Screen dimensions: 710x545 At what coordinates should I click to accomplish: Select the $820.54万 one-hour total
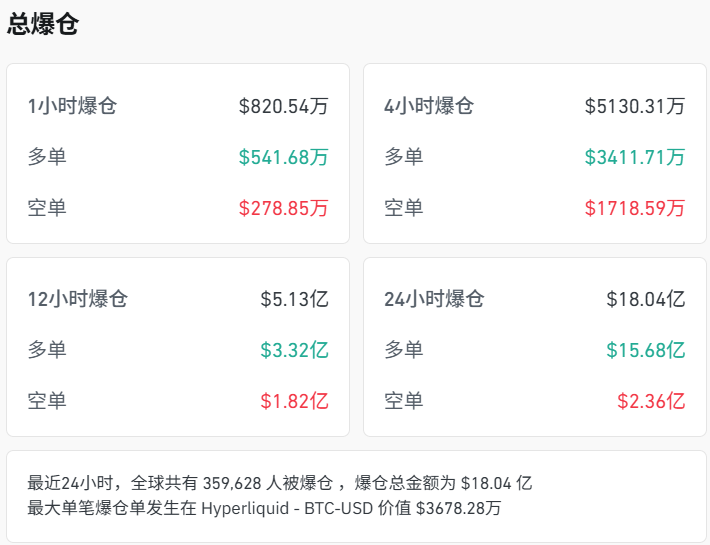[284, 106]
